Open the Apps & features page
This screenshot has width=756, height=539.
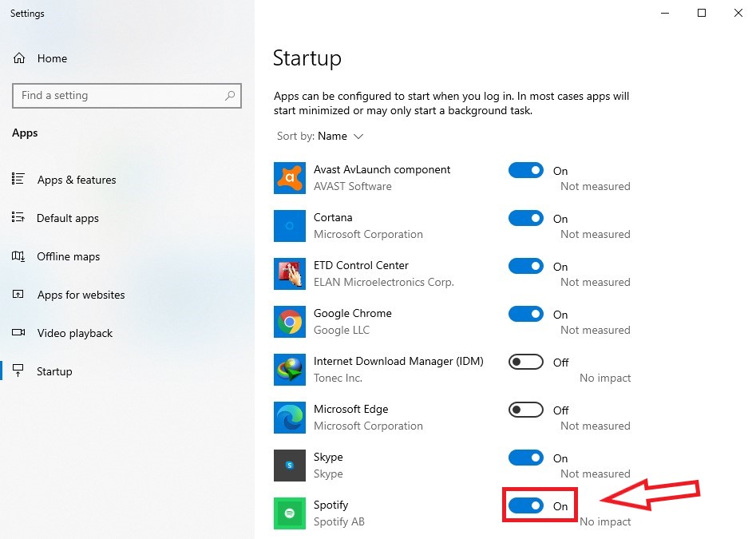point(76,180)
